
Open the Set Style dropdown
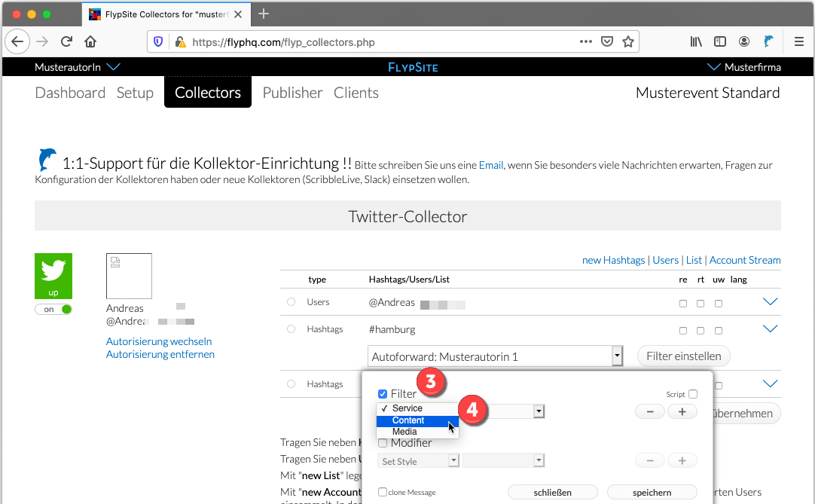click(418, 461)
